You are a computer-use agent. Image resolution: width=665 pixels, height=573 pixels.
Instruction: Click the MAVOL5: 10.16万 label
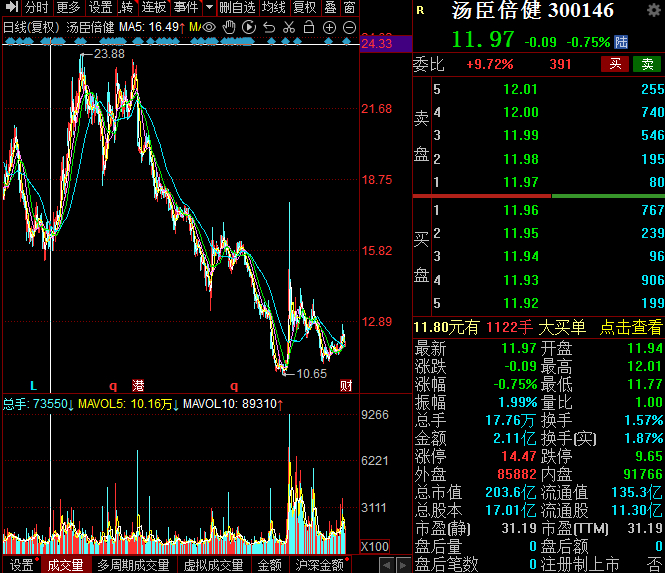pyautogui.click(x=129, y=404)
